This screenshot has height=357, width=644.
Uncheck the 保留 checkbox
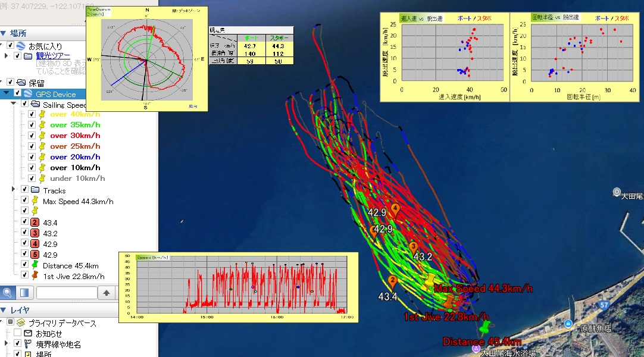coord(10,83)
